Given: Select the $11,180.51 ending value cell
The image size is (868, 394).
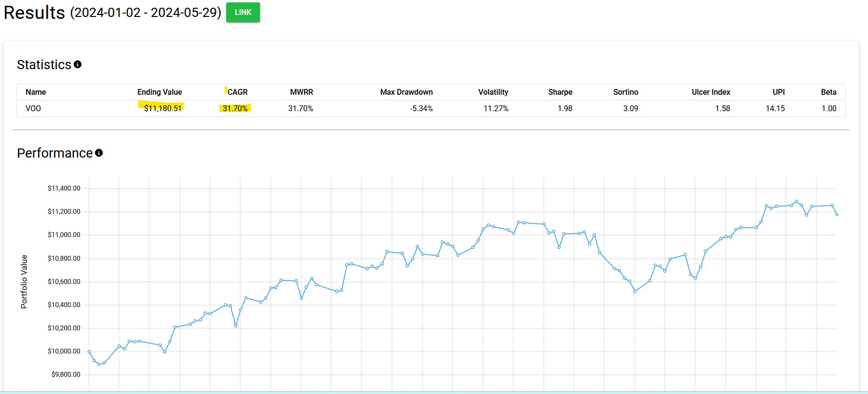Looking at the screenshot, I should click(163, 108).
